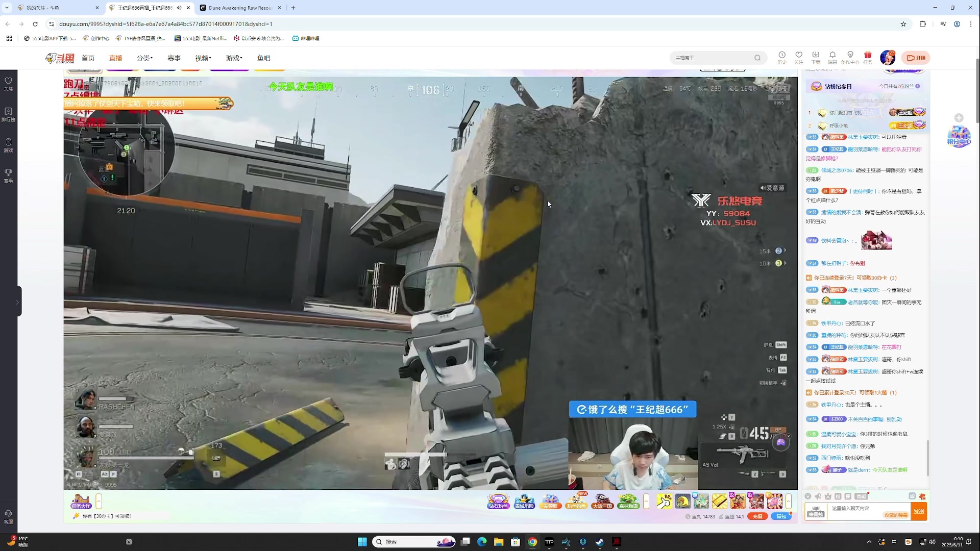Screen dimensions: 980x551
Task: Open the 滤 chat filter icon
Action: click(912, 496)
